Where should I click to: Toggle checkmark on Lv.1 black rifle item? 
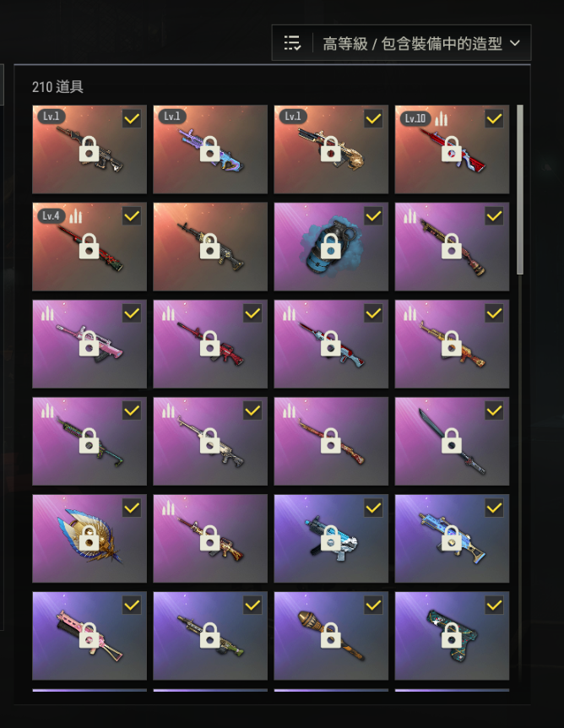[x=132, y=119]
